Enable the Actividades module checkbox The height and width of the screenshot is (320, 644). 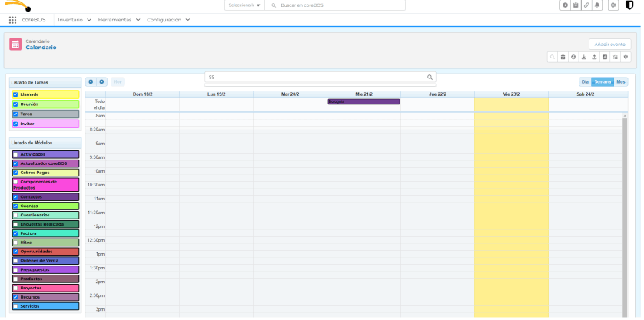click(x=15, y=154)
